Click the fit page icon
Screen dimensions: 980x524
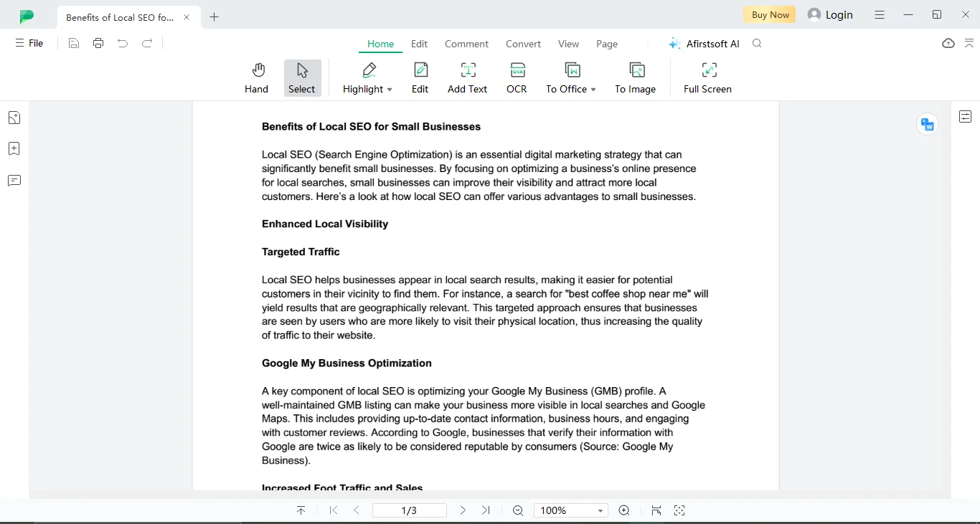click(x=679, y=510)
